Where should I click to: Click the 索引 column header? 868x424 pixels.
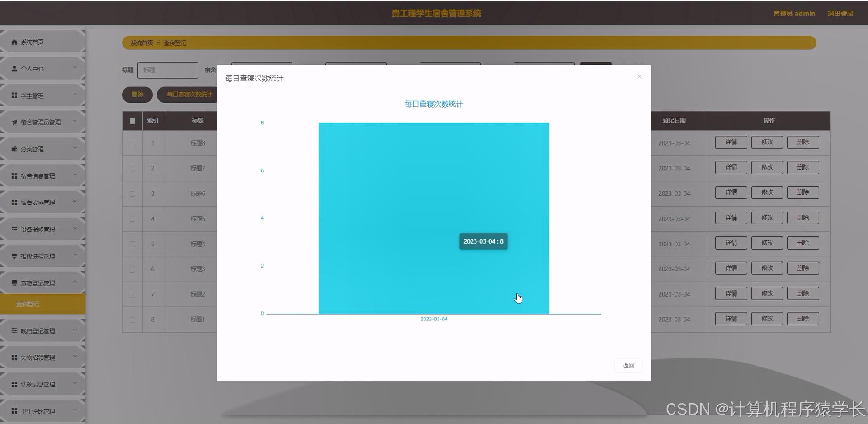click(x=153, y=121)
